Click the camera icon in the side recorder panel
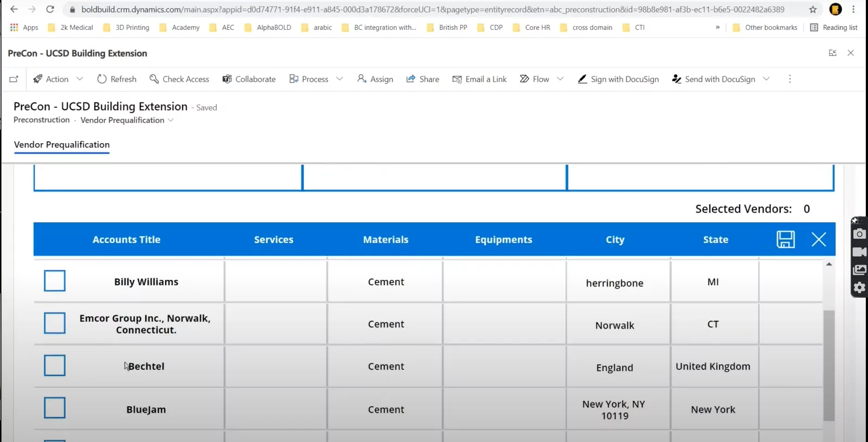Screen dimensions: 868x442 (859, 234)
